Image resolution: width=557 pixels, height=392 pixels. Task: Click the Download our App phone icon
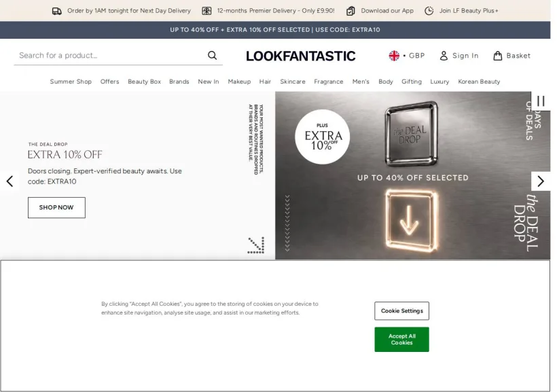click(351, 11)
